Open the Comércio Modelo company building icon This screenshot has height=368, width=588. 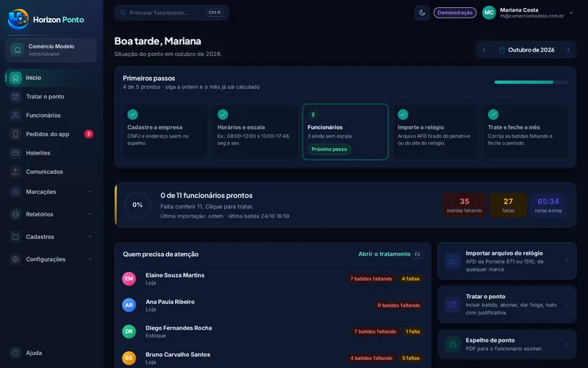click(17, 50)
